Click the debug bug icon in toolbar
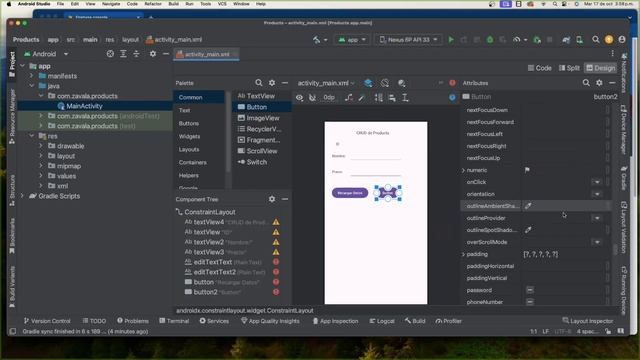Viewport: 640px width, 360px height. pyautogui.click(x=490, y=40)
